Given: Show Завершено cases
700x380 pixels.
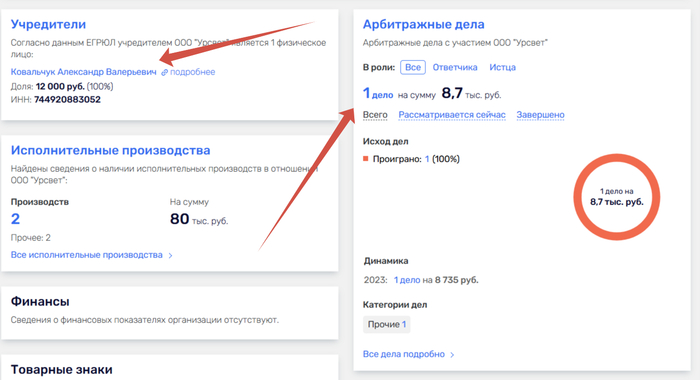Looking at the screenshot, I should [540, 115].
